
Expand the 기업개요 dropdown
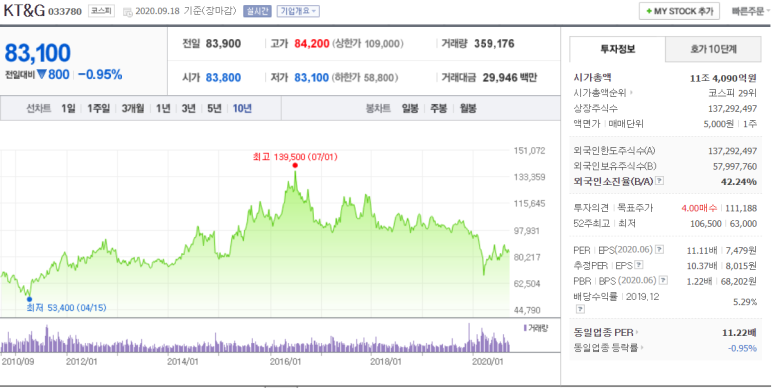298,11
